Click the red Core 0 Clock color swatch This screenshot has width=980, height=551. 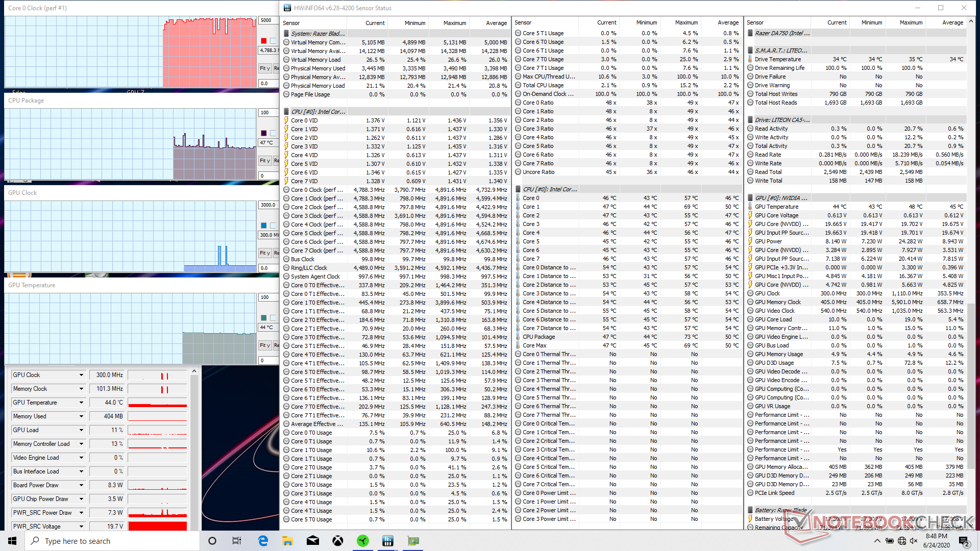[264, 41]
